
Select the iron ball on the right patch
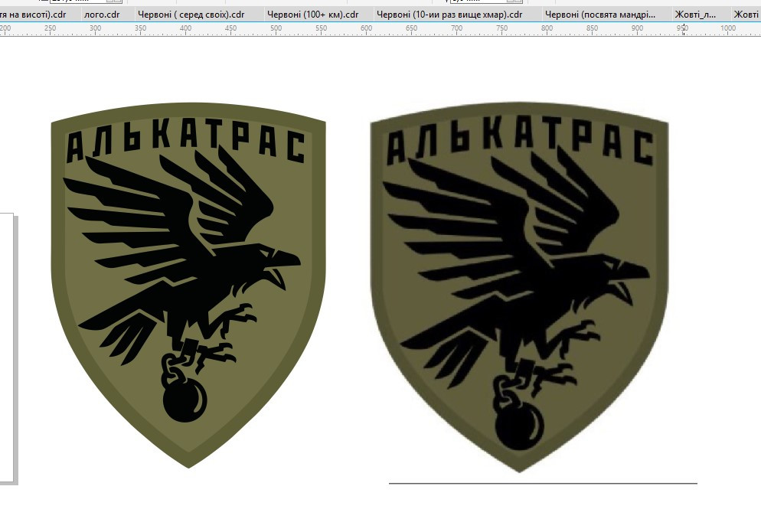pos(519,424)
